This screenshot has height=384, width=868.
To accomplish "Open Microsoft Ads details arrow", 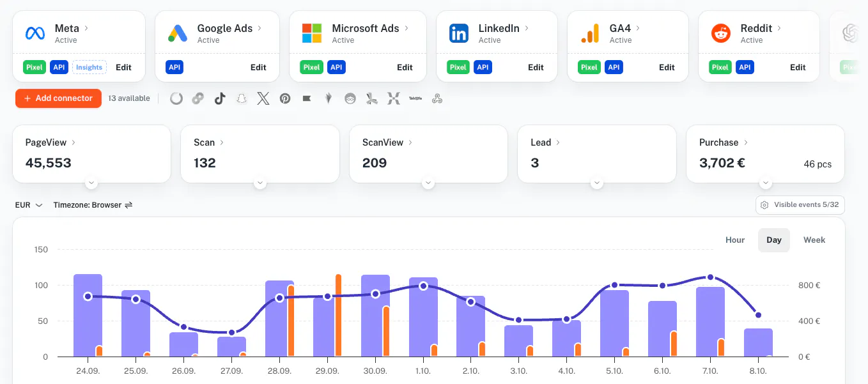I will [407, 28].
